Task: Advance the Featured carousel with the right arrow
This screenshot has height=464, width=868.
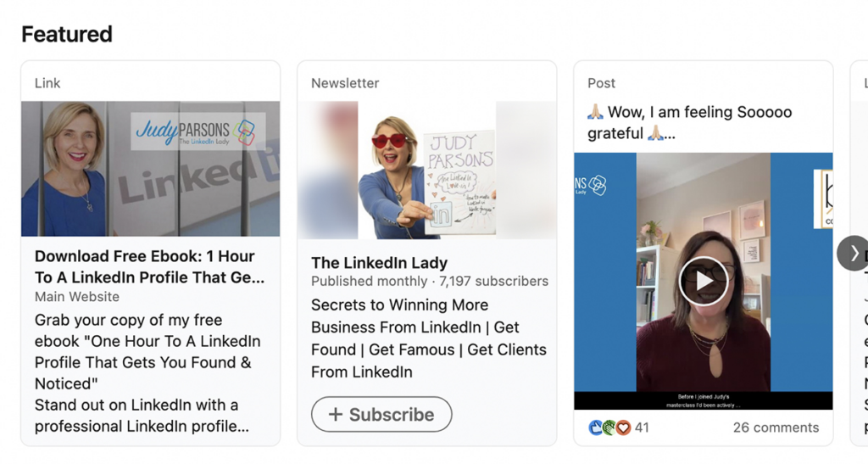Action: pos(853,253)
